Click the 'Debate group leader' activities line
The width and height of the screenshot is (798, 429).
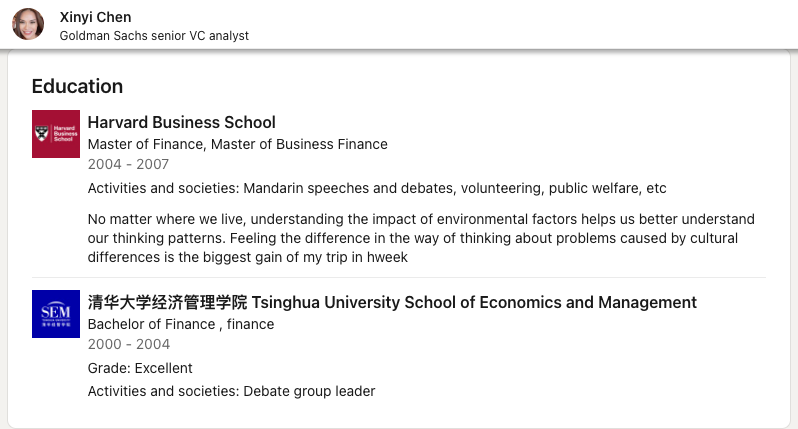(x=309, y=391)
